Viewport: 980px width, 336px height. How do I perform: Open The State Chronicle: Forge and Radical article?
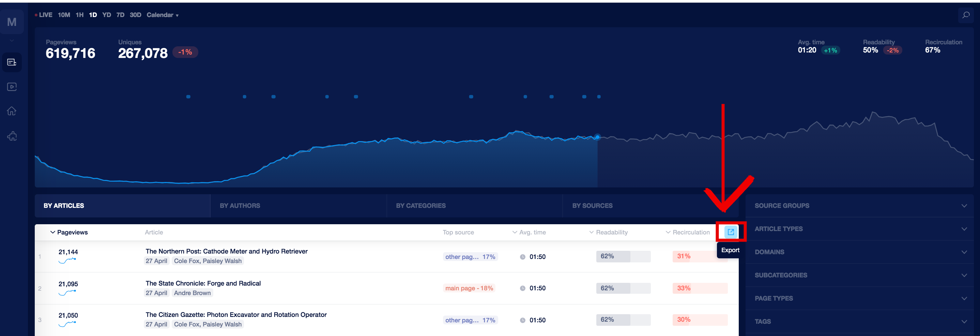point(203,283)
